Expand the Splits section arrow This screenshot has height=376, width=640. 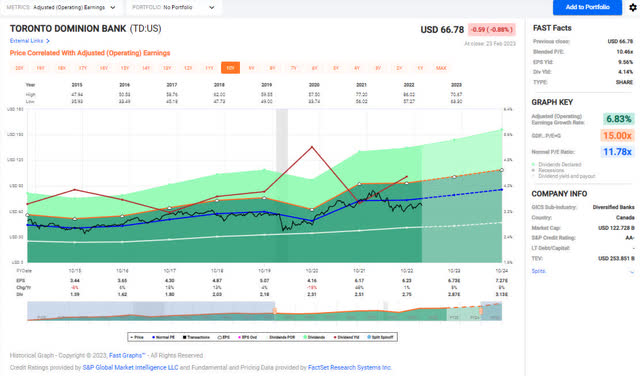(x=632, y=271)
